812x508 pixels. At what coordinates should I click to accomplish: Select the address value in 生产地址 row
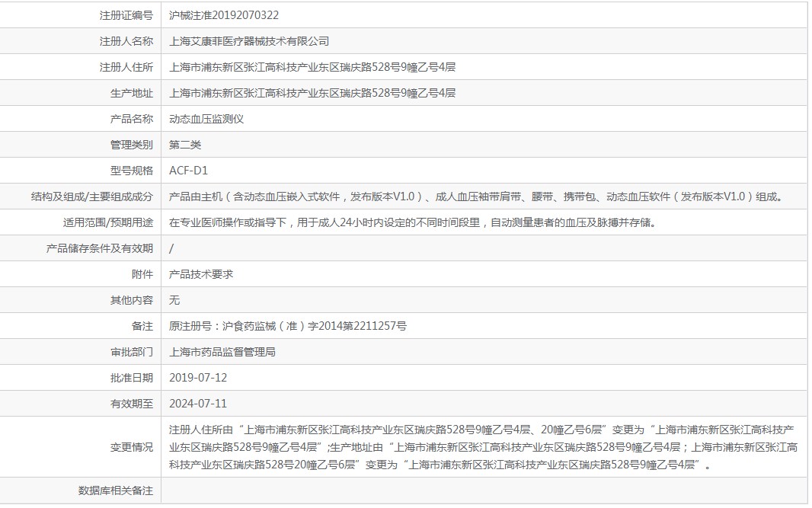click(x=312, y=93)
